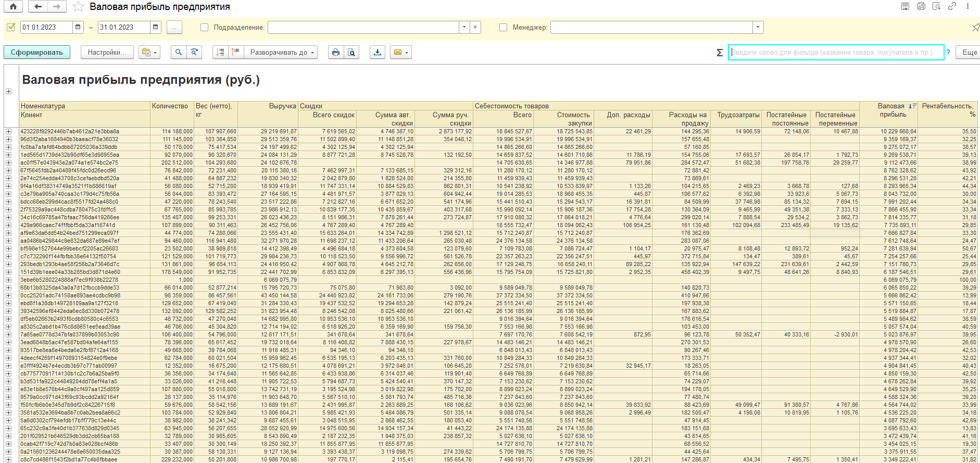Show sum of selected cells sigma icon
The image size is (980, 463).
point(720,53)
